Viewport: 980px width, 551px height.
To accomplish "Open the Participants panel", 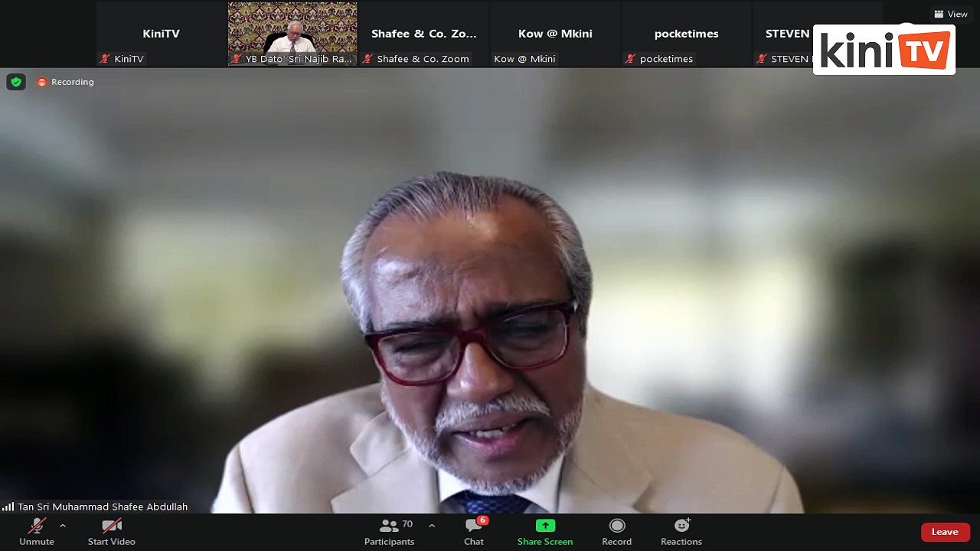I will [390, 532].
